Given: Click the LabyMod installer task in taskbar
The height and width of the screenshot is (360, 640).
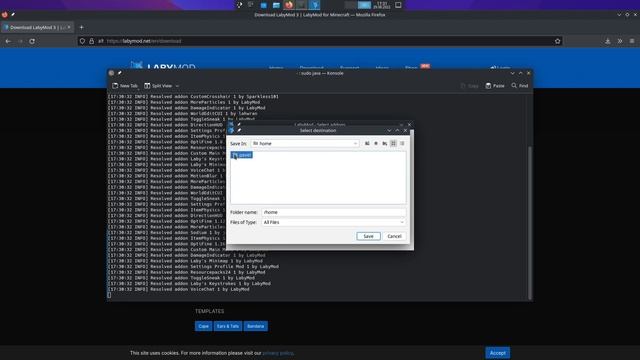Looking at the screenshot, I should point(315,5).
